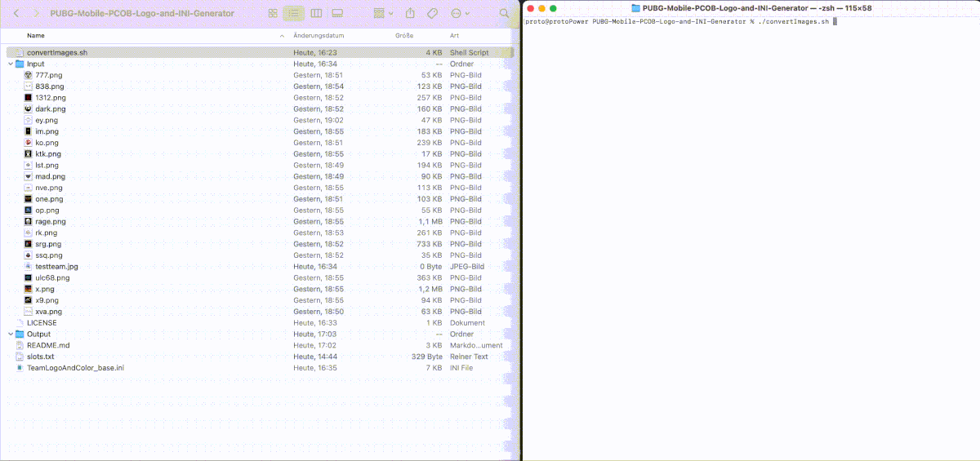The height and width of the screenshot is (461, 980).
Task: Select the rage.png thumbnail icon
Action: pos(29,221)
